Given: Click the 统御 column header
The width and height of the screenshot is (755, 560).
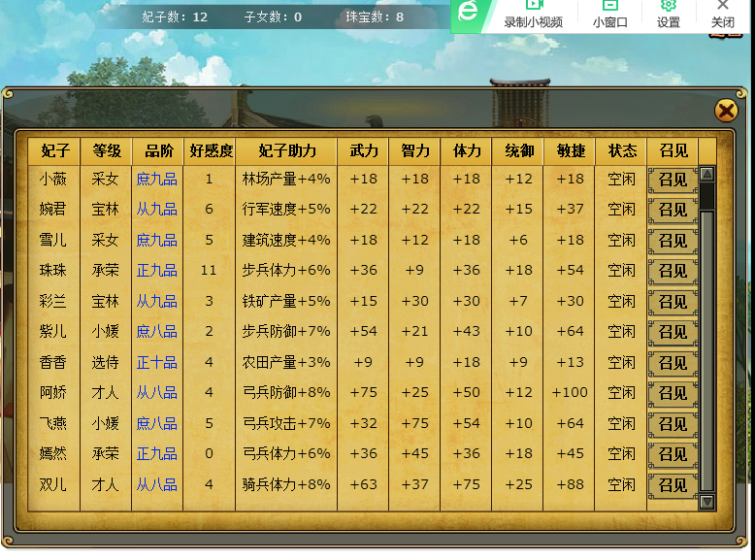Looking at the screenshot, I should [x=518, y=151].
